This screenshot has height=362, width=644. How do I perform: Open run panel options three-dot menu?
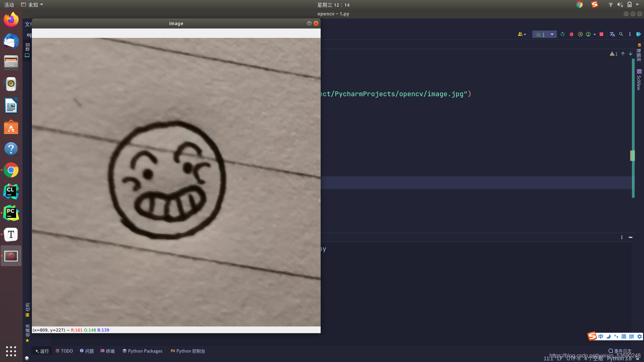622,237
